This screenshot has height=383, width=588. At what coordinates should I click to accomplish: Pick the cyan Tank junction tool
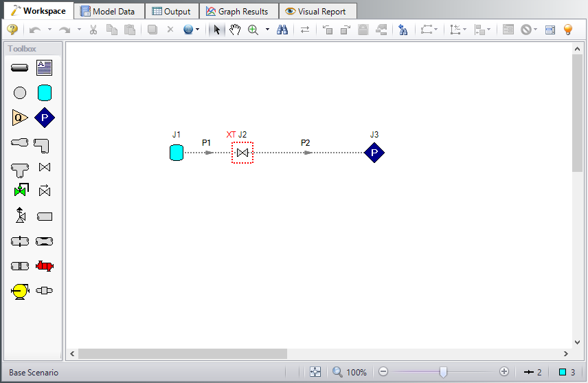(x=45, y=93)
